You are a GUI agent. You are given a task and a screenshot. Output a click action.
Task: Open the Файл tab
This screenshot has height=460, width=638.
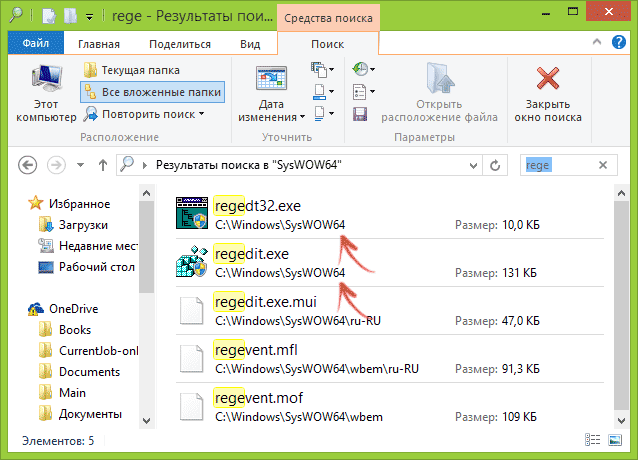pos(36,43)
